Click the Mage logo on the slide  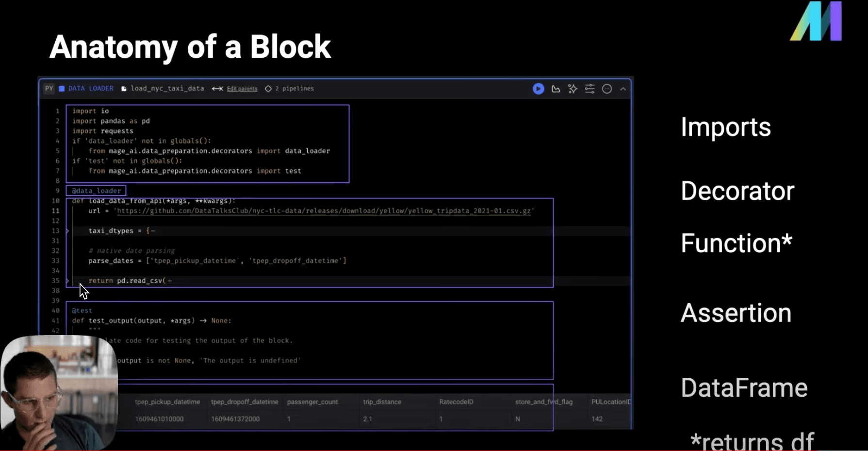(817, 21)
